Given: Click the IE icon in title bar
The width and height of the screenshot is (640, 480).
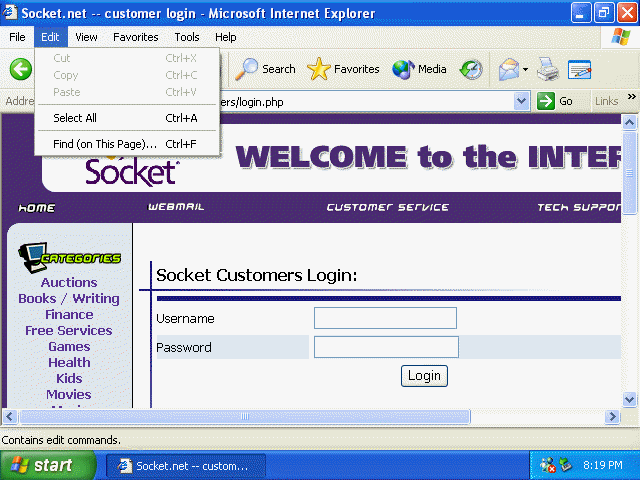Looking at the screenshot, I should [x=10, y=12].
